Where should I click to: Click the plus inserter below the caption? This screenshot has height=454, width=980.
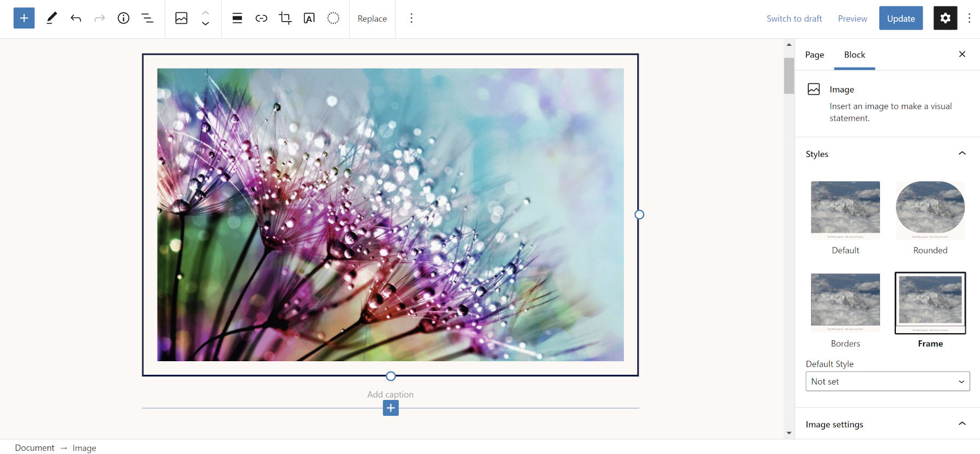pos(390,408)
